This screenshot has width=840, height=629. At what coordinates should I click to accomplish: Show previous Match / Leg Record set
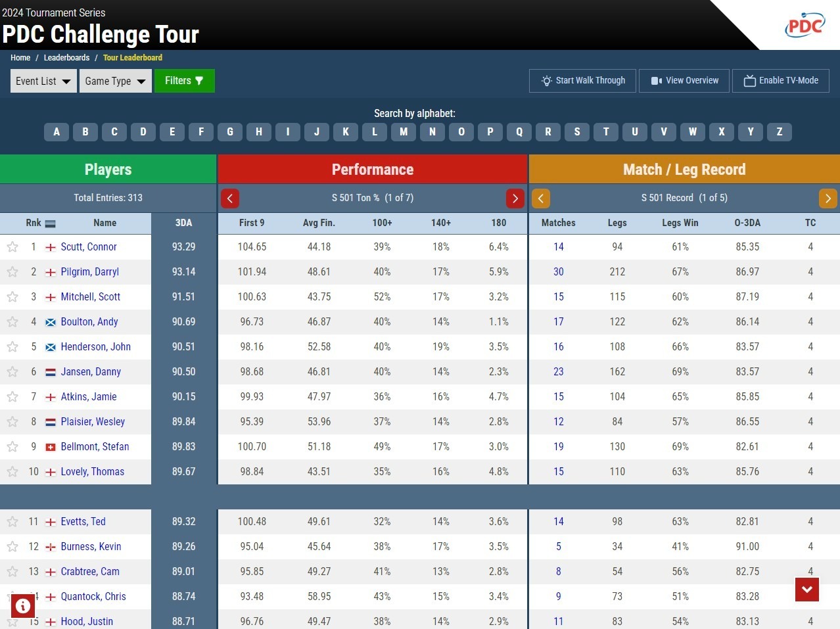pyautogui.click(x=541, y=198)
